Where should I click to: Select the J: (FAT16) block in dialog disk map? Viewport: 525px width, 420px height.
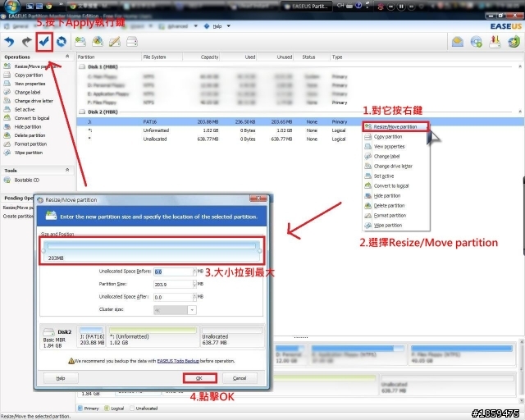[x=91, y=336]
